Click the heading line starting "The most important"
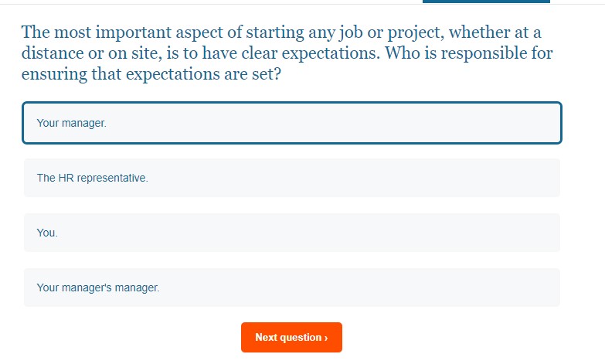 point(281,32)
